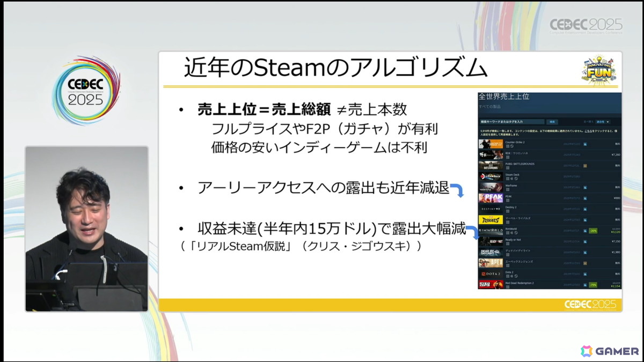This screenshot has height=362, width=644.
Task: Click the mixed review icon in PUBG row
Action: pyautogui.click(x=585, y=166)
